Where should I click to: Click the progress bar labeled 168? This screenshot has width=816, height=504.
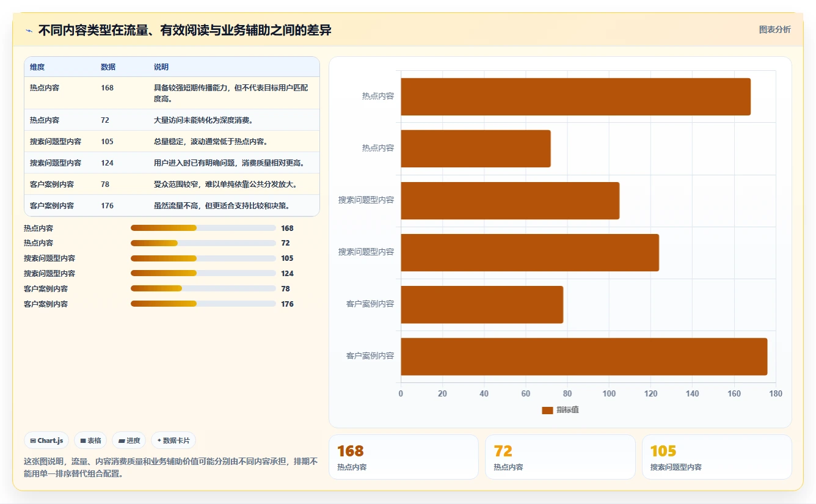[203, 228]
